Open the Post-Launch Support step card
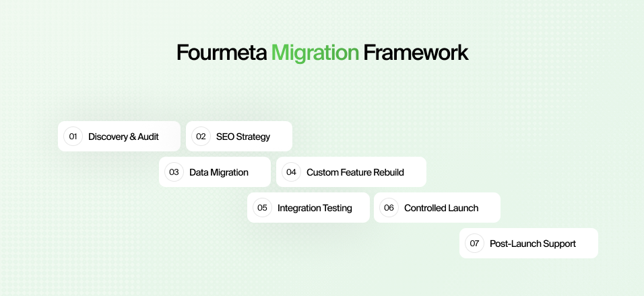The image size is (644, 296). pyautogui.click(x=529, y=243)
